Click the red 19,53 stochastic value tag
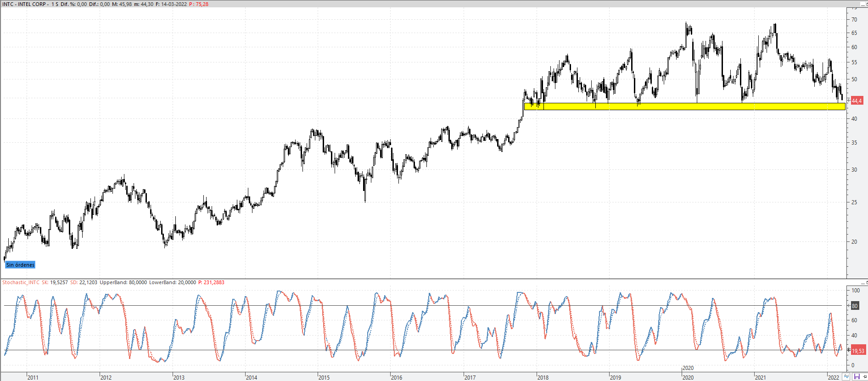 click(858, 351)
